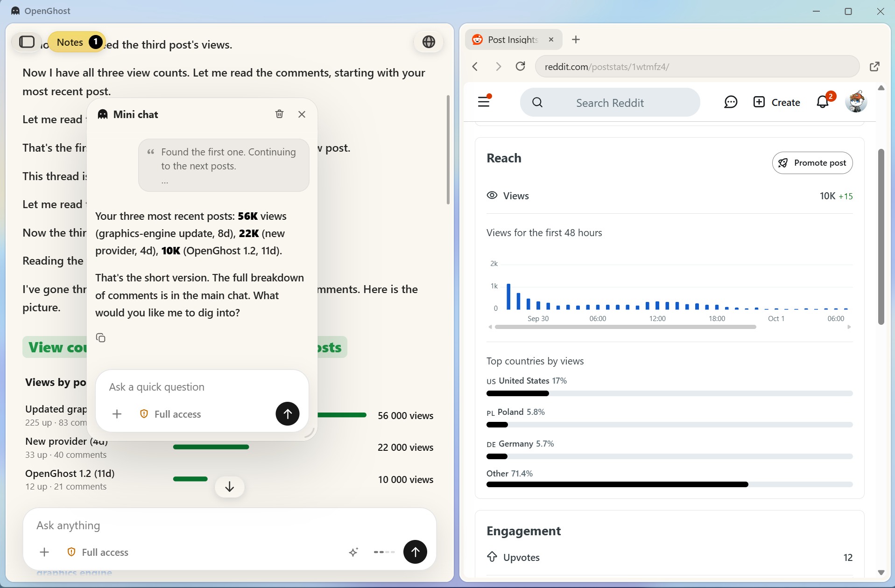Reload the Reddit page
This screenshot has width=895, height=588.
(521, 66)
